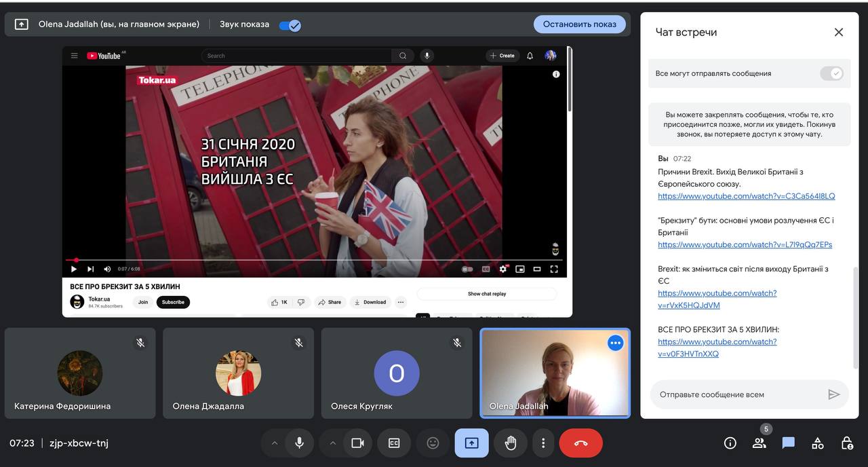Viewport: 868px width, 467px height.
Task: Click the present screen button
Action: click(471, 443)
